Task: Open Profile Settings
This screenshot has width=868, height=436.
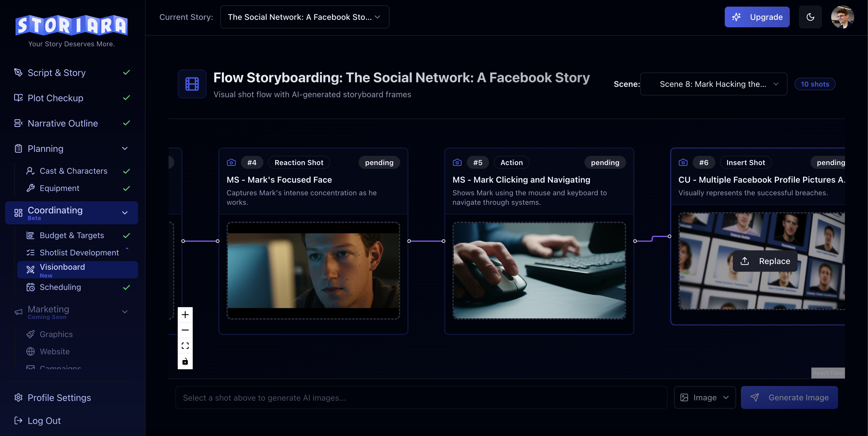Action: (x=71, y=397)
